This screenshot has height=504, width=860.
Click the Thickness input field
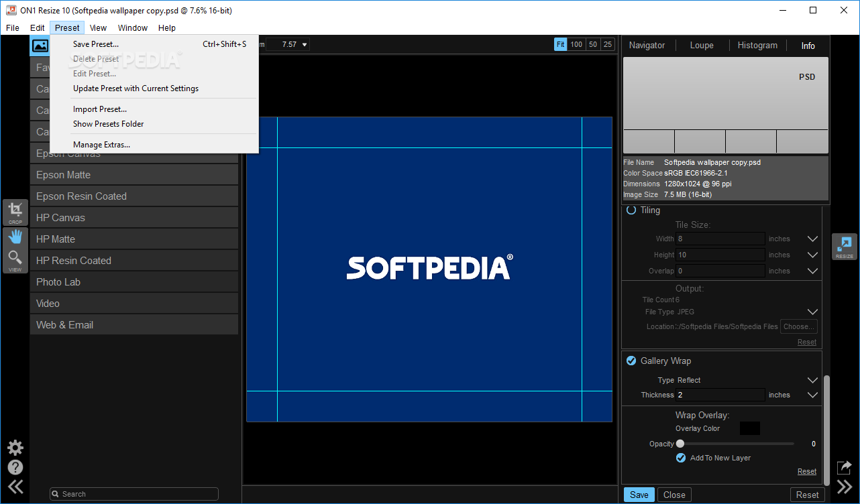720,395
